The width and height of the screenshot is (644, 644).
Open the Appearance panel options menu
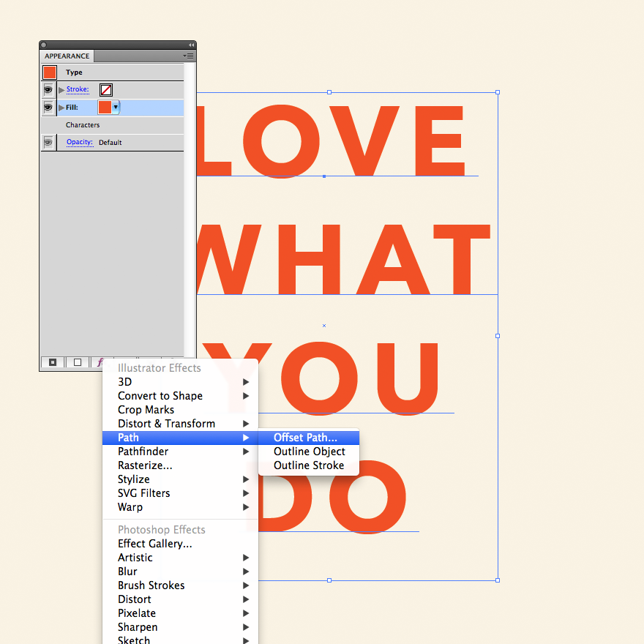click(x=189, y=56)
